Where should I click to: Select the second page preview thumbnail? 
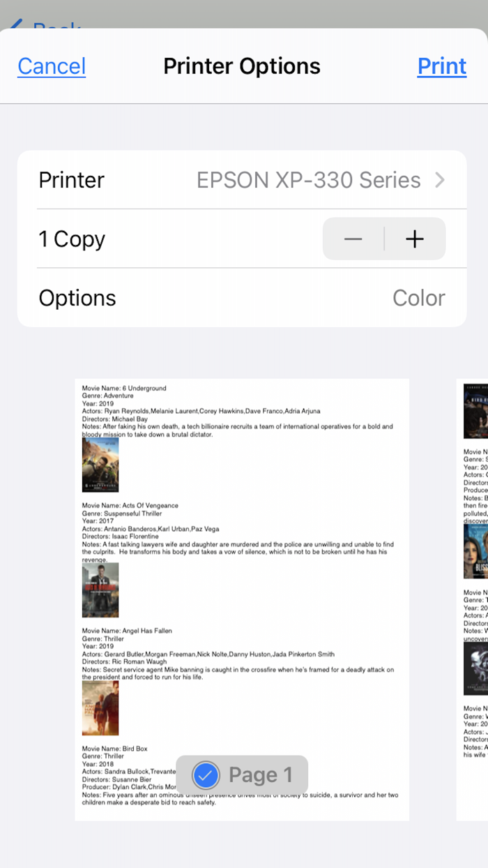(x=473, y=599)
